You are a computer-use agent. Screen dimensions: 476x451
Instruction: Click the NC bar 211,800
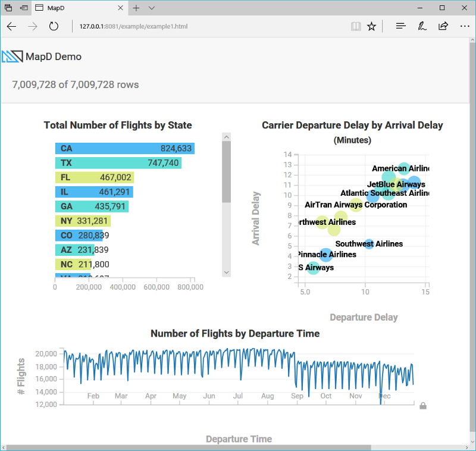click(x=73, y=264)
